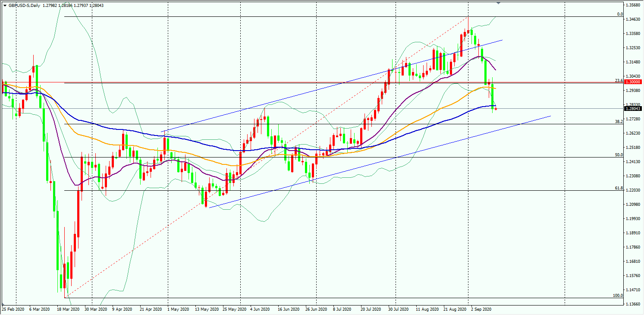Click the 1.25180 value on the price scale
The height and width of the screenshot is (315, 644).
coord(632,148)
